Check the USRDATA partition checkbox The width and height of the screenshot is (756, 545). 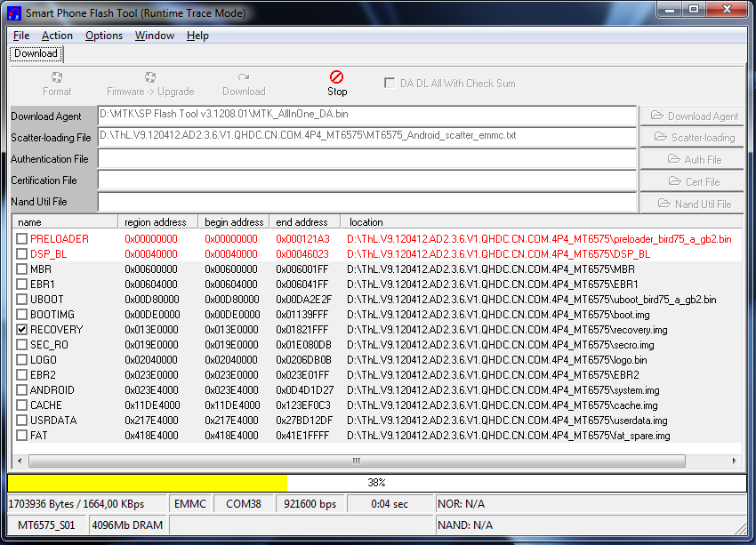pos(21,421)
